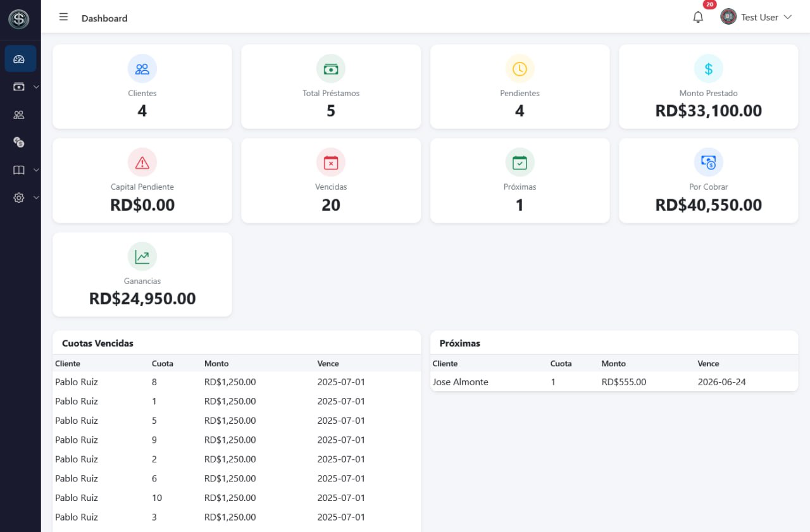Screen dimensions: 810x532
Task: Select Pablo Ruiz row with cuota 10
Action: click(x=237, y=498)
